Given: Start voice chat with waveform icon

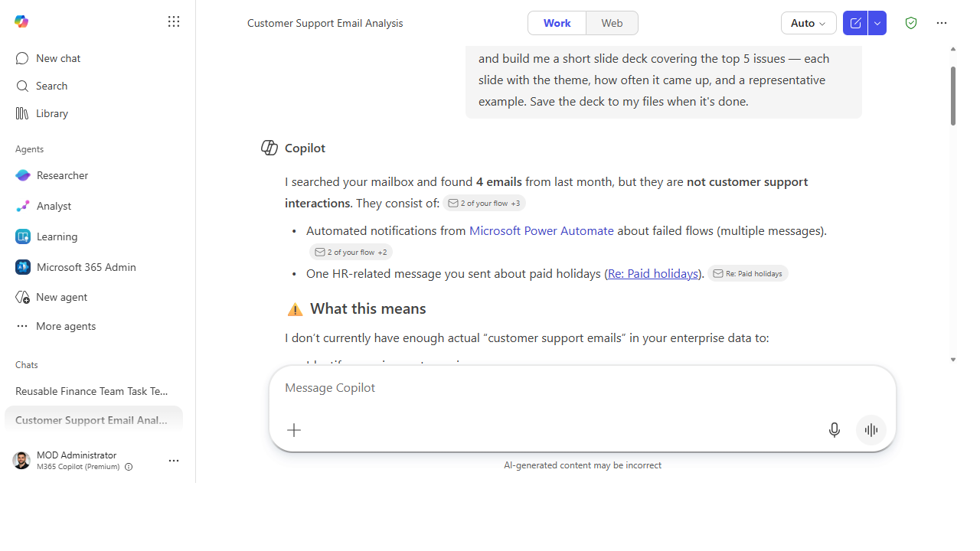Looking at the screenshot, I should click(x=871, y=430).
